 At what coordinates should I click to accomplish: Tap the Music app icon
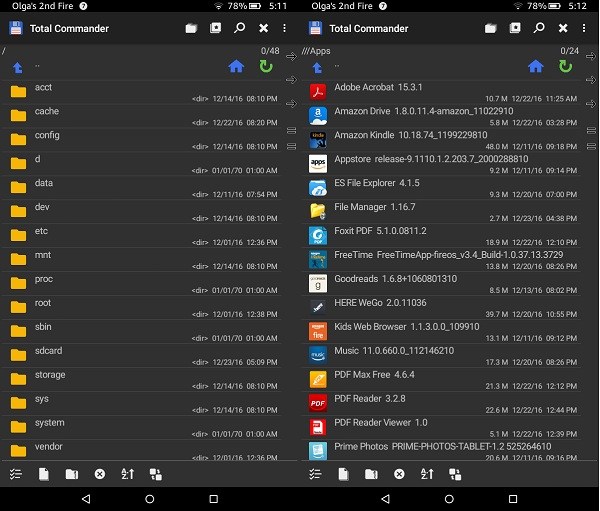point(318,356)
